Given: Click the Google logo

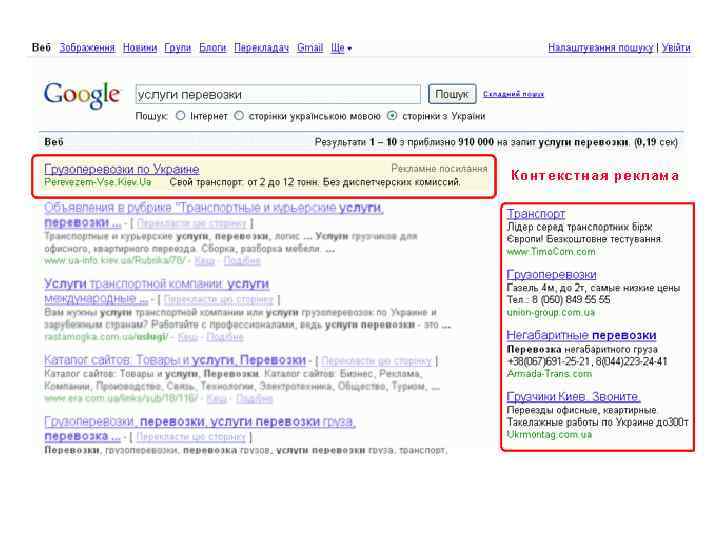Looking at the screenshot, I should [82, 96].
